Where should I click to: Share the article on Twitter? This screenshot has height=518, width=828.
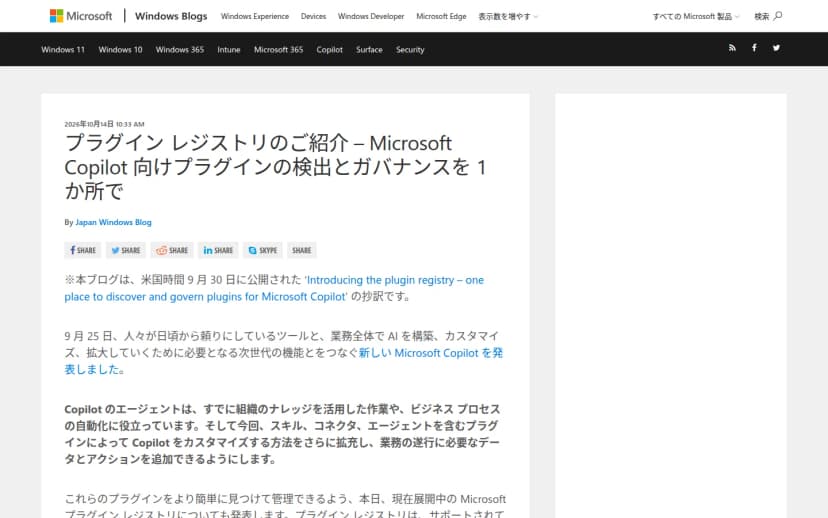point(126,250)
